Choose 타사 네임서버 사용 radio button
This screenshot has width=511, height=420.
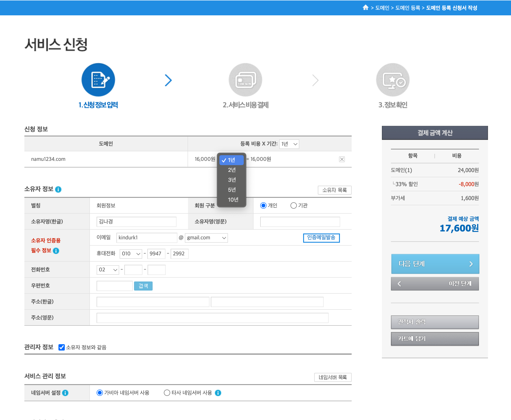(x=167, y=393)
